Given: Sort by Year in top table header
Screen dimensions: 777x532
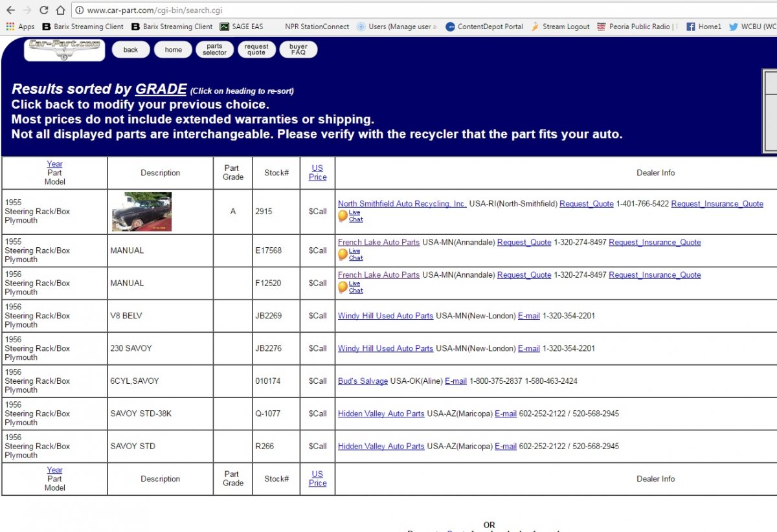Looking at the screenshot, I should (x=54, y=164).
